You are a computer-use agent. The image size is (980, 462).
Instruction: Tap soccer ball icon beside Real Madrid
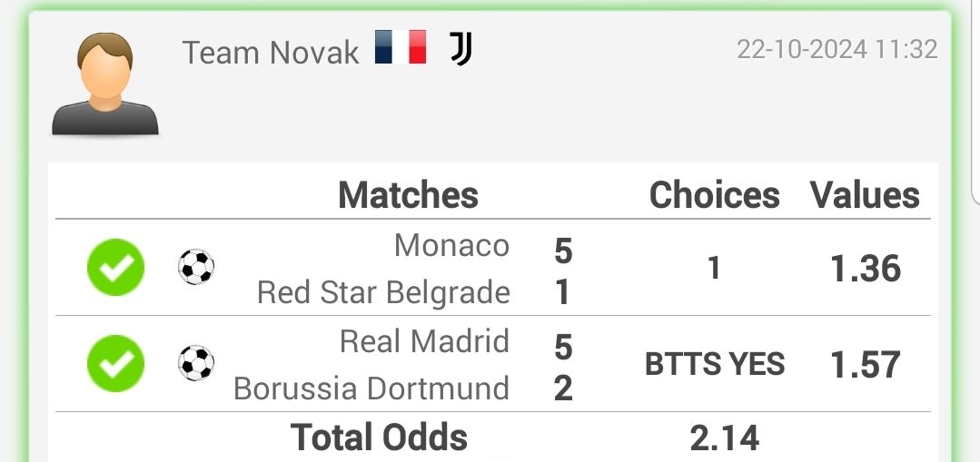pos(196,363)
